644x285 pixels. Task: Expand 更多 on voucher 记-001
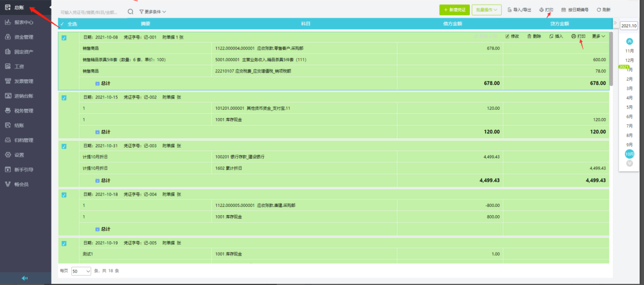(598, 36)
